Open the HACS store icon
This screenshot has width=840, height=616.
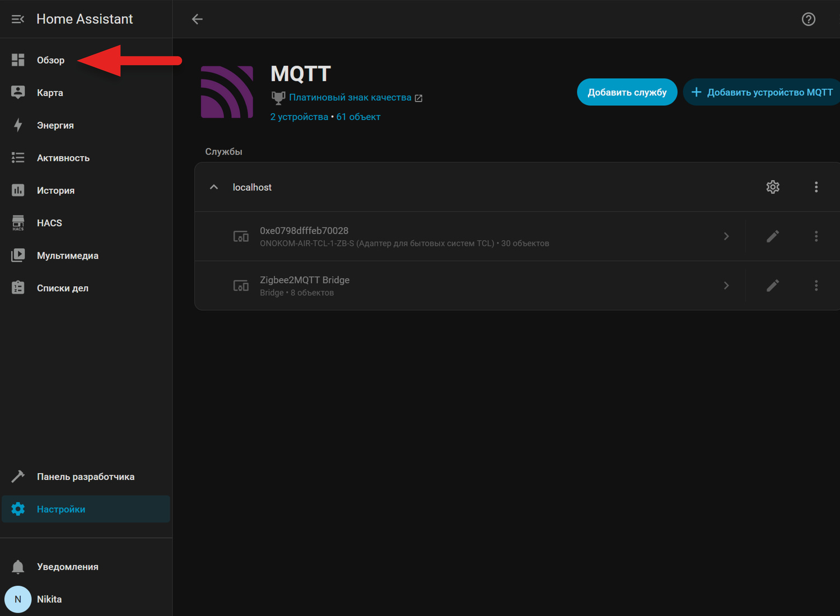(18, 223)
